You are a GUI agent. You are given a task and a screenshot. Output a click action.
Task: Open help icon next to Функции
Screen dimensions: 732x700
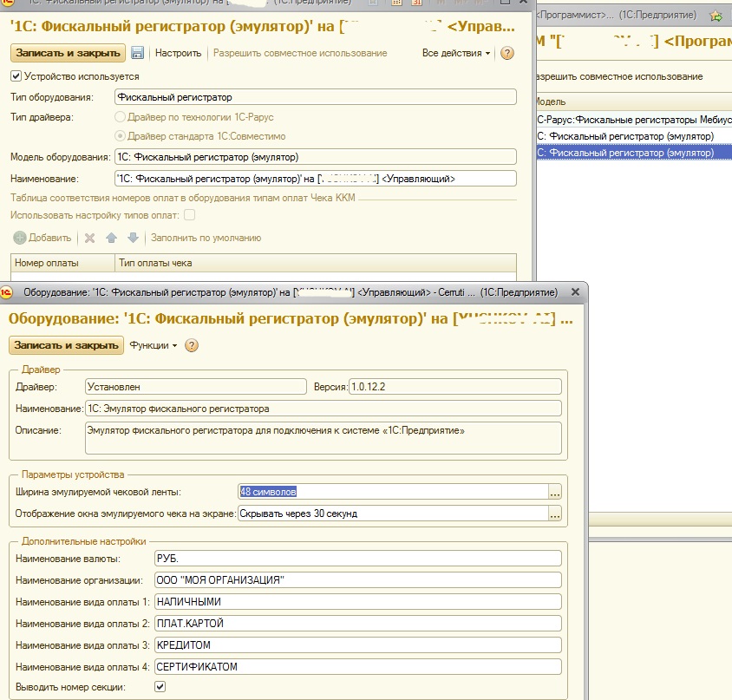192,345
